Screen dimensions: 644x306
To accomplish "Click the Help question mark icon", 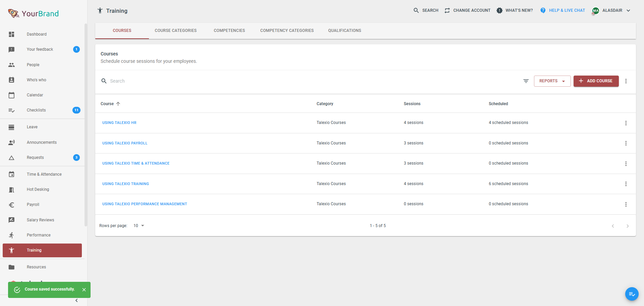I will click(x=543, y=10).
